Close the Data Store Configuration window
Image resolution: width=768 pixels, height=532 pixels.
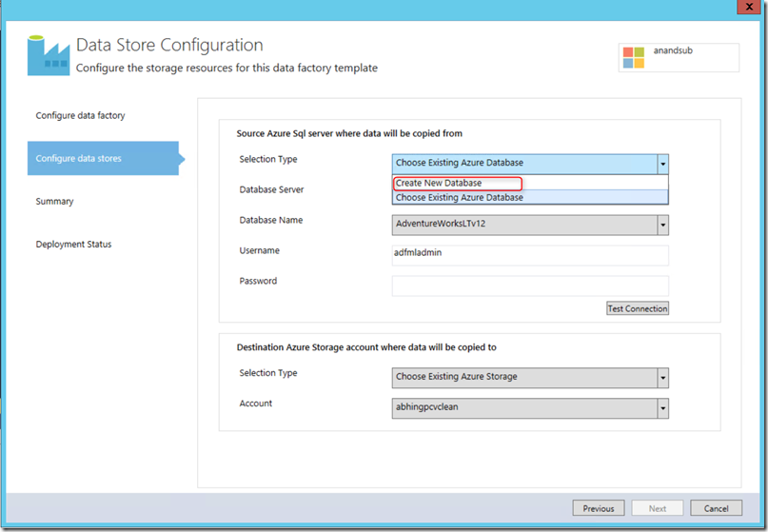tap(749, 7)
